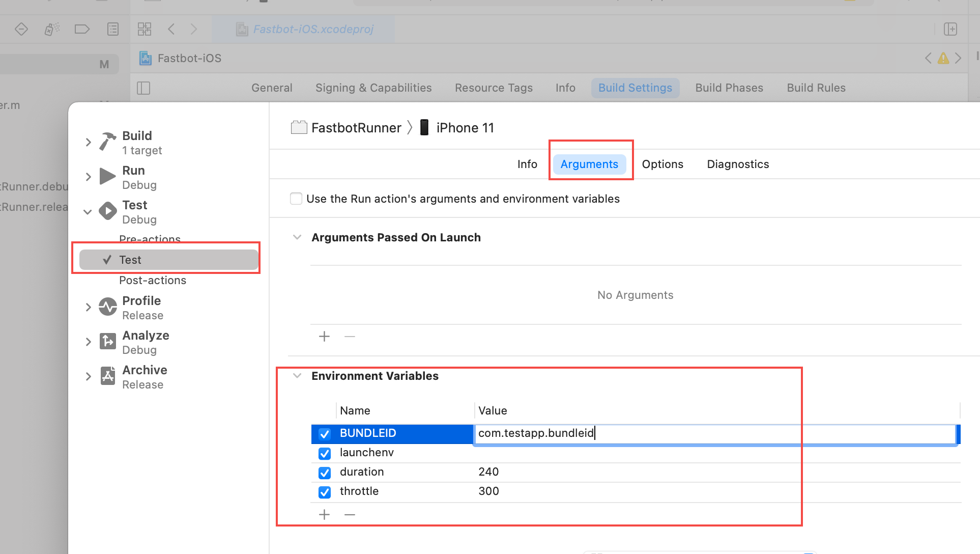
Task: Switch to the Diagnostics tab
Action: [x=738, y=164]
